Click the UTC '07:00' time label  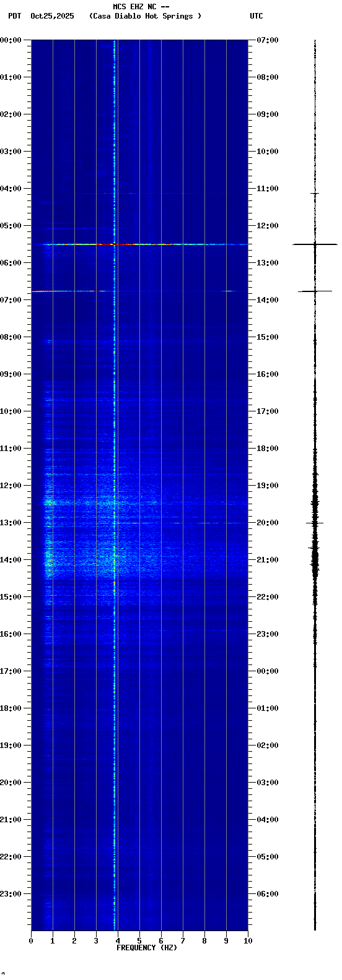tap(268, 40)
